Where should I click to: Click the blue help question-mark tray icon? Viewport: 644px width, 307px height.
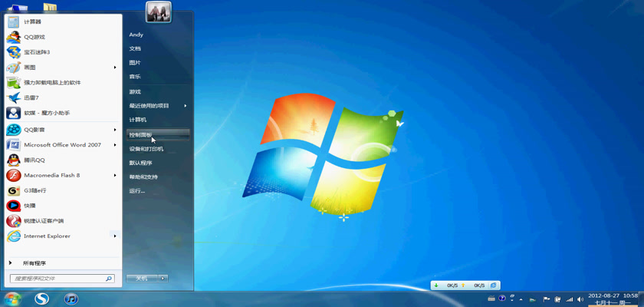502,299
